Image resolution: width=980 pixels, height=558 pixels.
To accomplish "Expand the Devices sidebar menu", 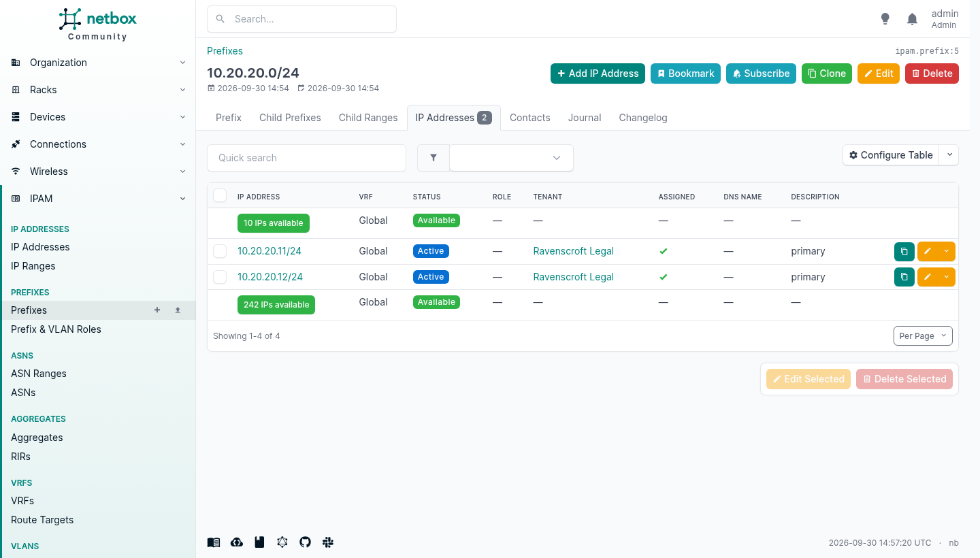I will tap(98, 117).
